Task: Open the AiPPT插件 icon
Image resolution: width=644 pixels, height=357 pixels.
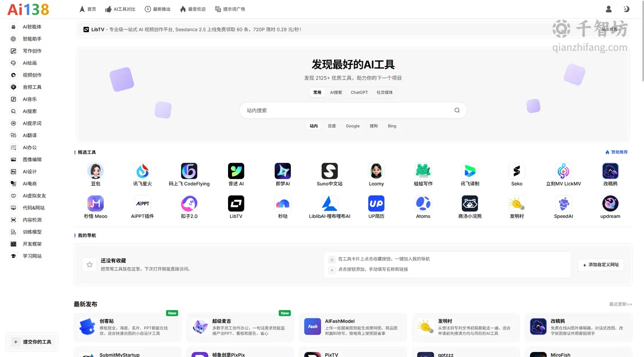Action: (143, 204)
